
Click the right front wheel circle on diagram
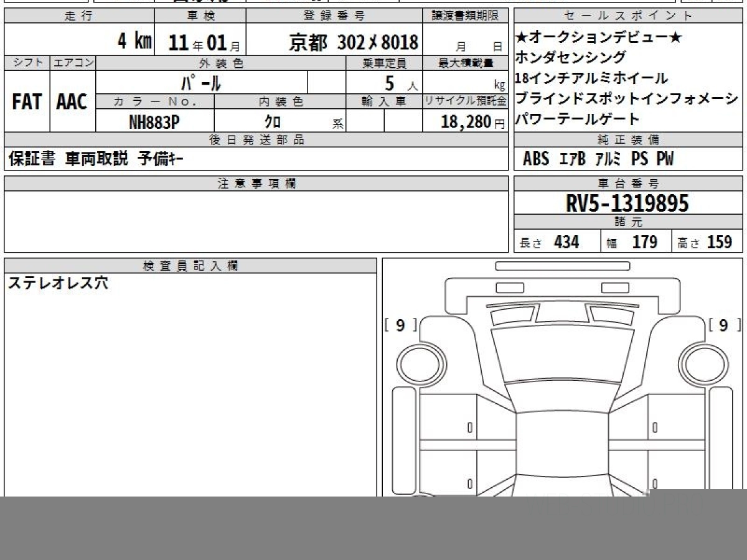coord(703,363)
